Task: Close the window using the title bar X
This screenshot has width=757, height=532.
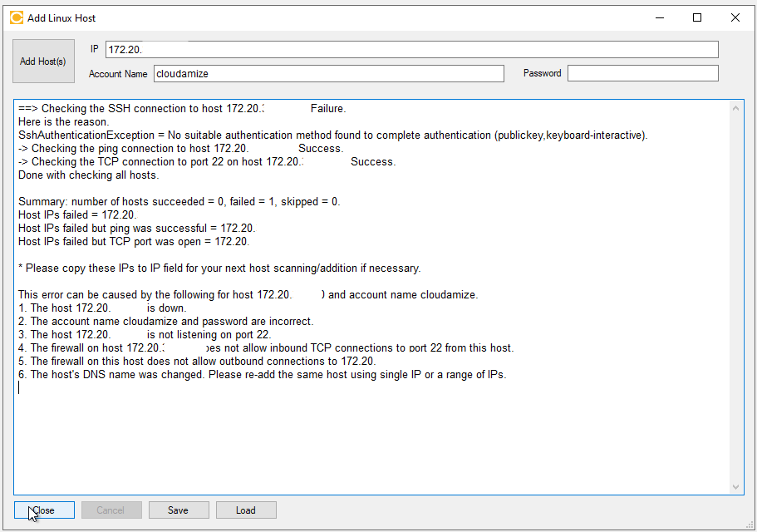Action: pos(735,17)
